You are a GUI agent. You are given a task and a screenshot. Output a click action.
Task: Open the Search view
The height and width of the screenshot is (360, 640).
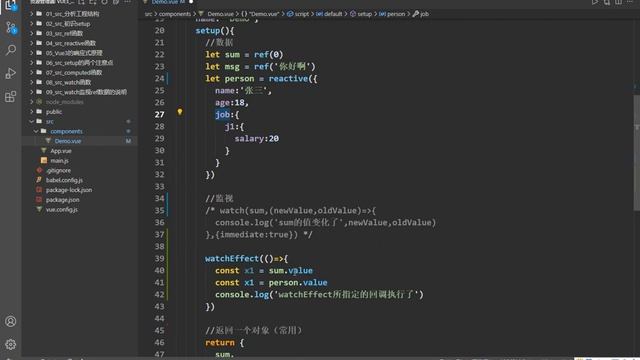click(11, 50)
